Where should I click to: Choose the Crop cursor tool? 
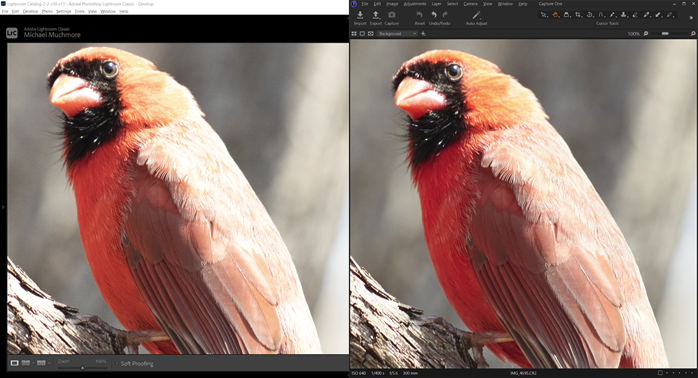pyautogui.click(x=578, y=15)
